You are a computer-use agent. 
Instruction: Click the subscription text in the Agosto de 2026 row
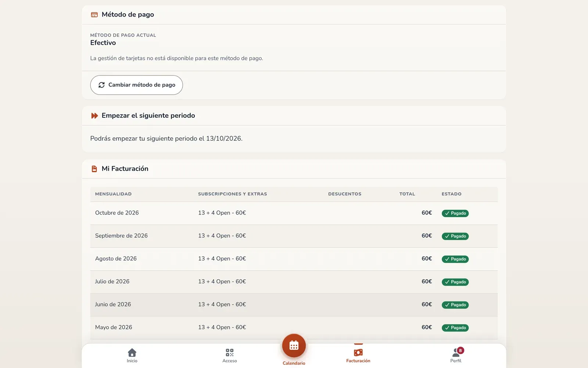(222, 259)
